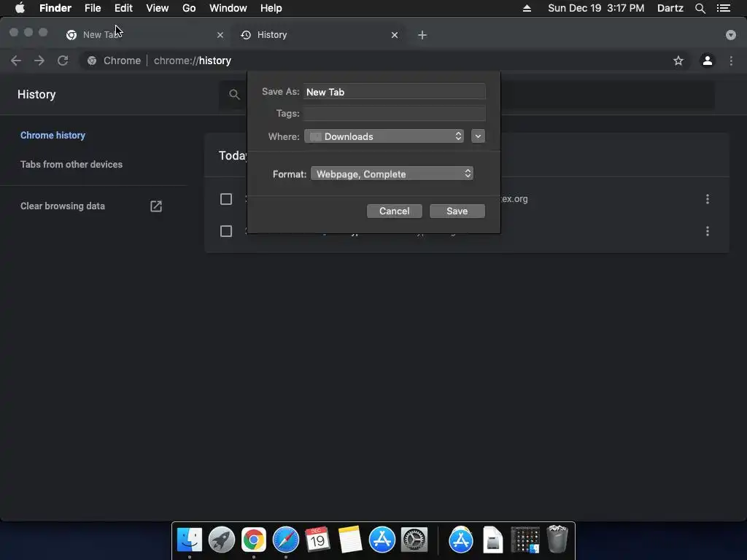Click the eject icon in menu bar

click(527, 8)
